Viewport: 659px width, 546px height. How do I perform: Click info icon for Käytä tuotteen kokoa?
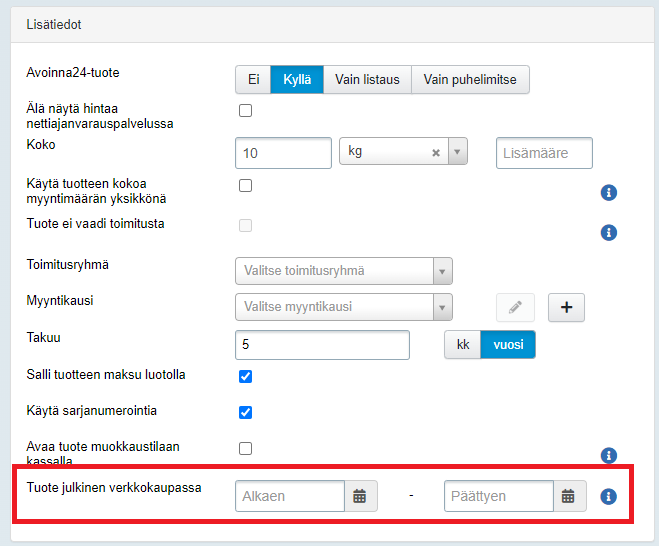[x=609, y=193]
